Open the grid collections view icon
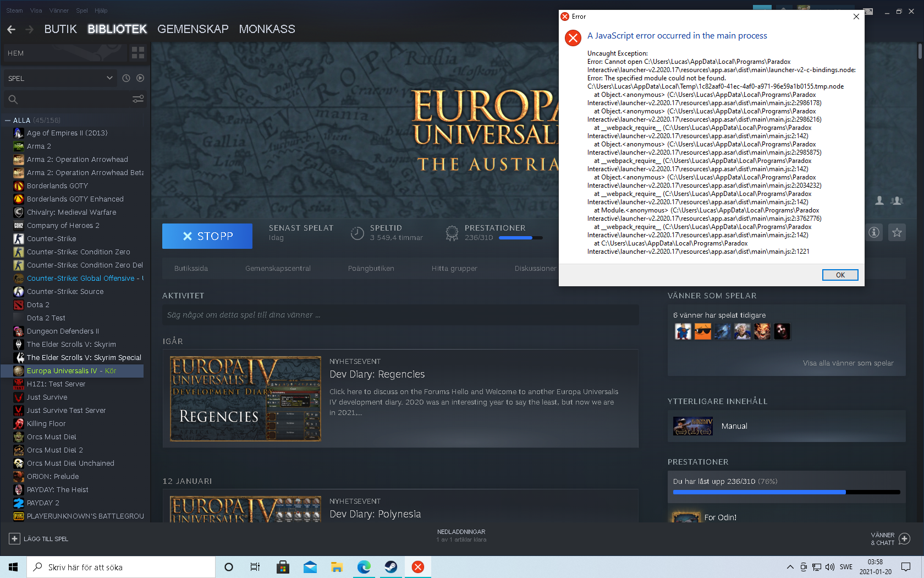Image resolution: width=924 pixels, height=578 pixels. pos(138,53)
